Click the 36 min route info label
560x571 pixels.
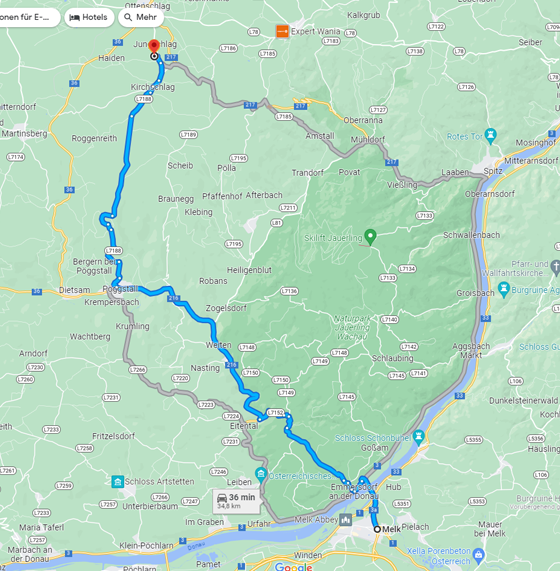237,501
